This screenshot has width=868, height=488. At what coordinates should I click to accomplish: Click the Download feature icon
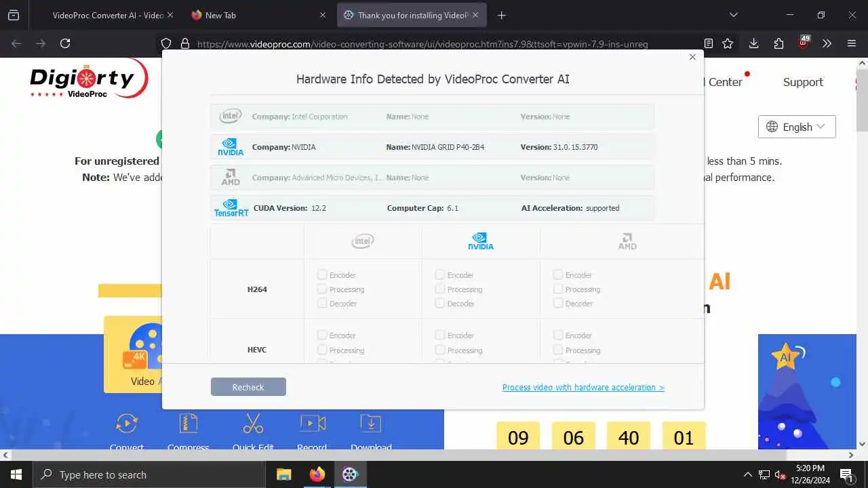(371, 424)
